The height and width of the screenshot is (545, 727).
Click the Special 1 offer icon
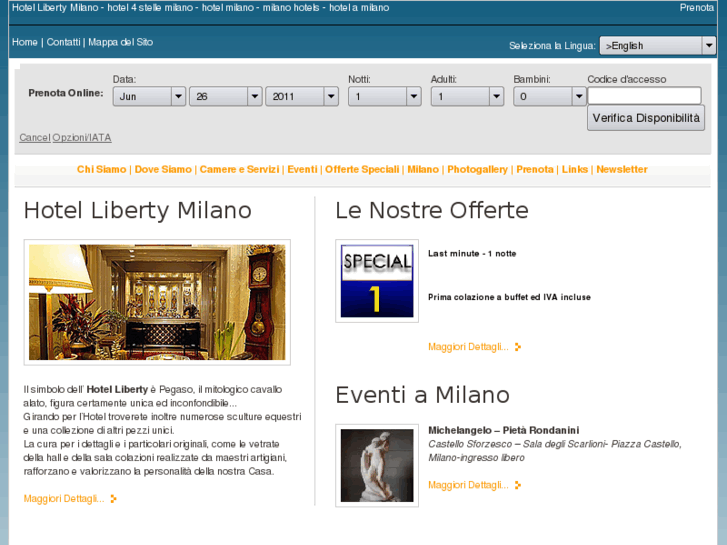tap(377, 281)
